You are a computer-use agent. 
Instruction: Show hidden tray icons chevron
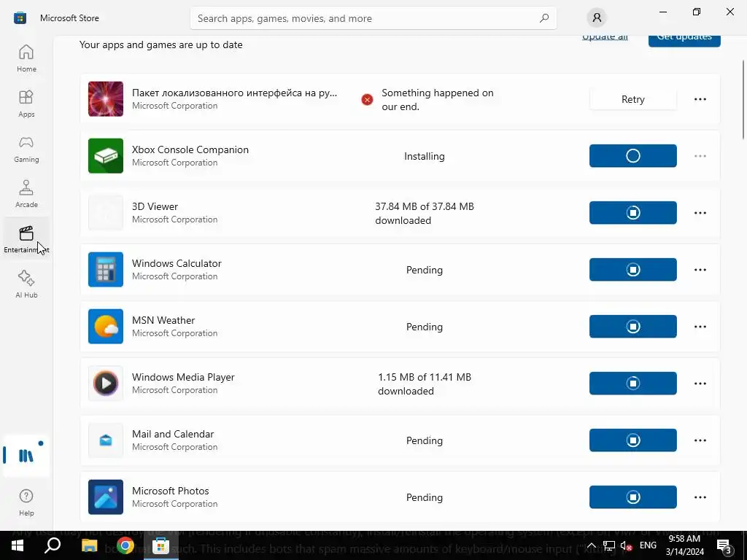pos(591,545)
